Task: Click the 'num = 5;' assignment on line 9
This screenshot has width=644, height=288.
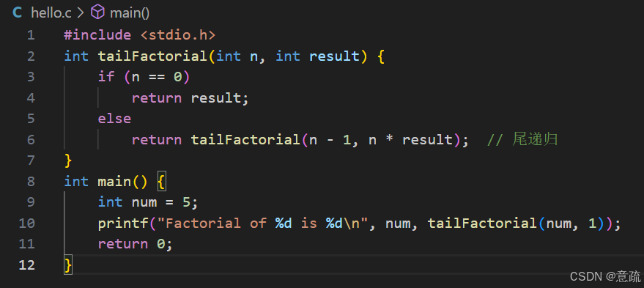Action: point(165,202)
